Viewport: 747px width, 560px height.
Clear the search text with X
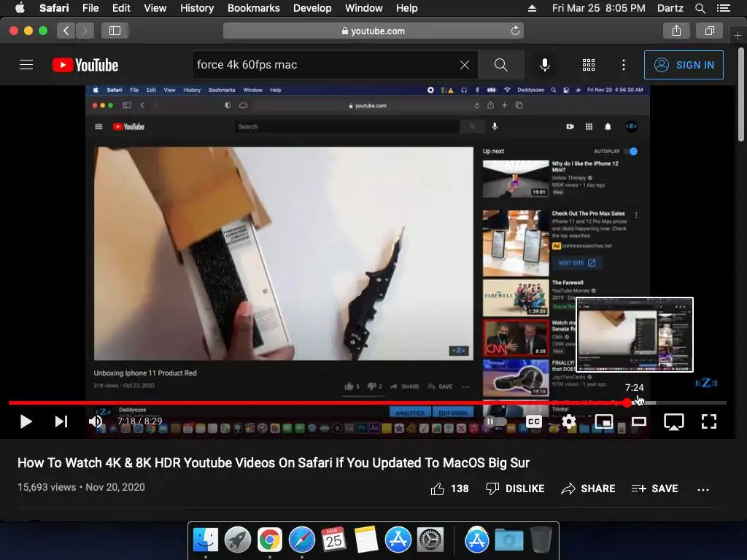(465, 65)
